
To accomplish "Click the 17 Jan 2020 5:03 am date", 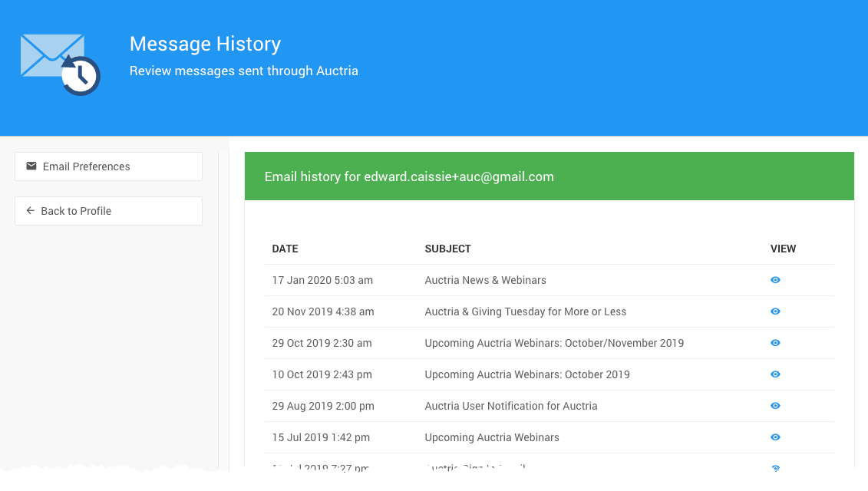I will click(322, 280).
